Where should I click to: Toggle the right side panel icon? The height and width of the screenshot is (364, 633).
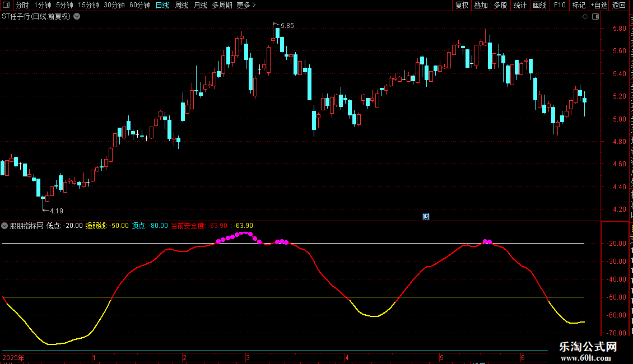pos(595,17)
